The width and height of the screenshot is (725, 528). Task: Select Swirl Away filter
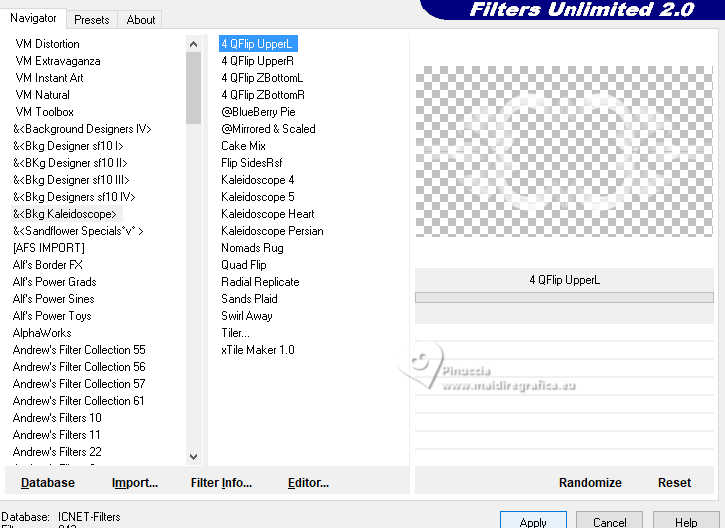click(x=247, y=316)
